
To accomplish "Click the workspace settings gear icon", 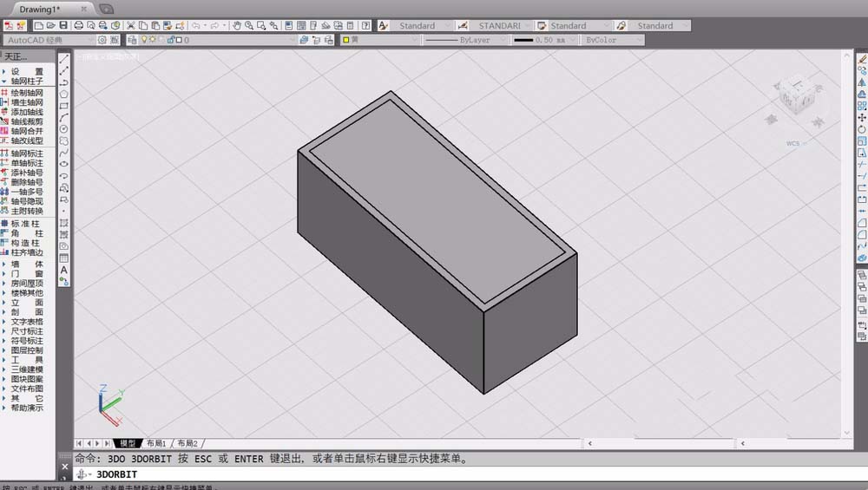I will pos(102,40).
